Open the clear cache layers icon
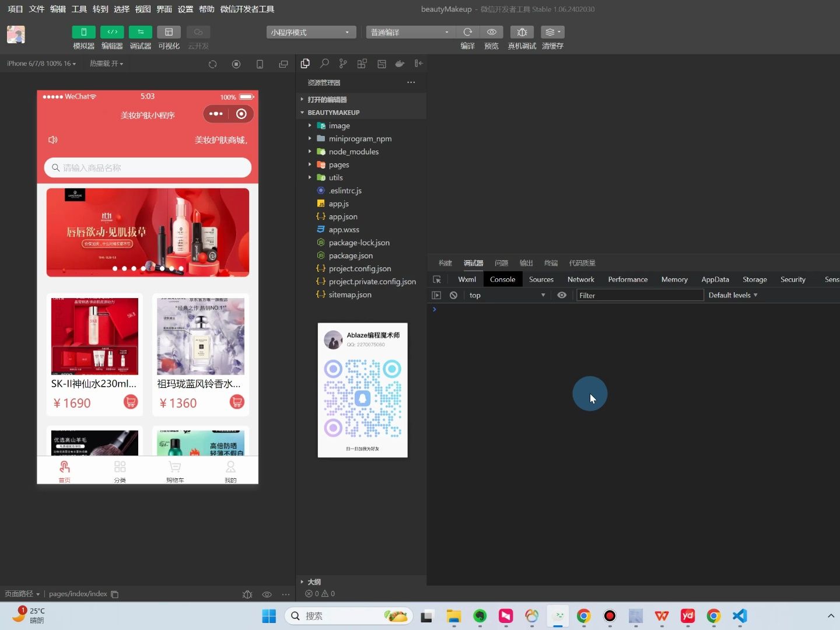 tap(552, 32)
